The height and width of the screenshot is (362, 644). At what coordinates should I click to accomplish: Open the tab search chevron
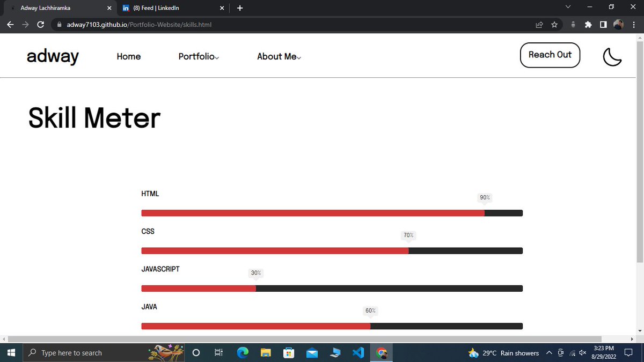[x=568, y=7]
